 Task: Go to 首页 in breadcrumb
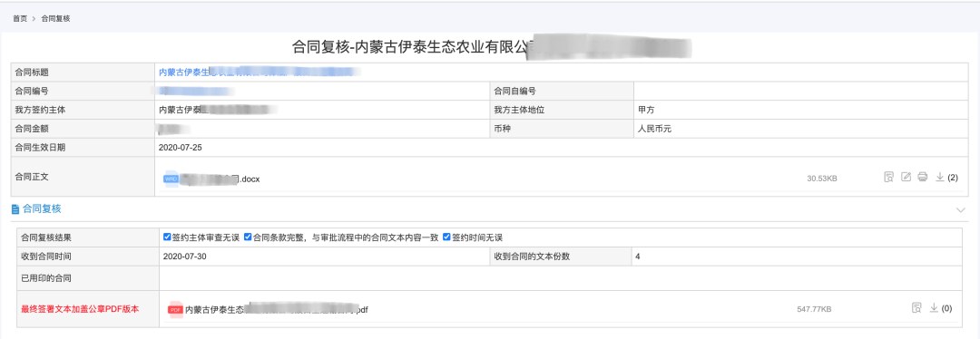point(20,19)
